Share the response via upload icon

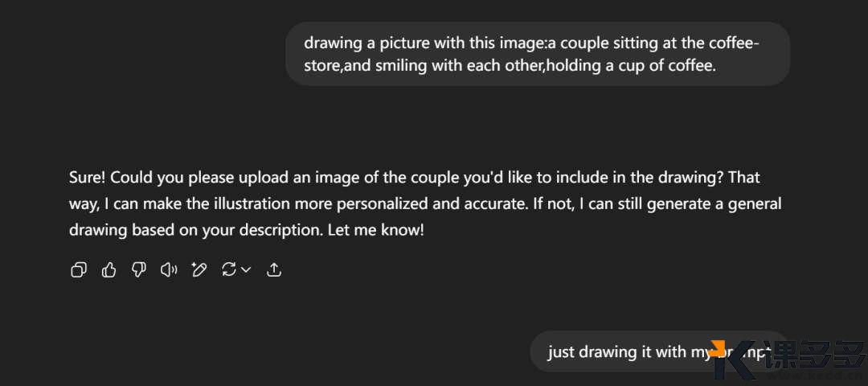pyautogui.click(x=274, y=270)
